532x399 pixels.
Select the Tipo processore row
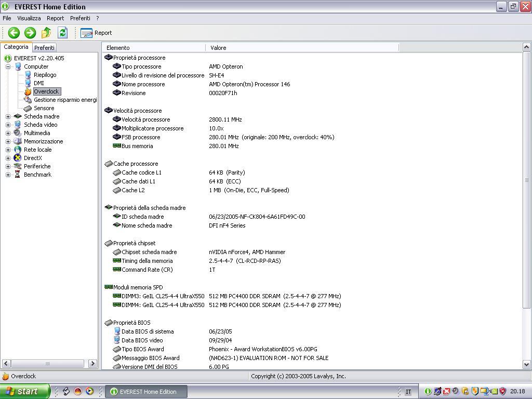tap(178, 66)
